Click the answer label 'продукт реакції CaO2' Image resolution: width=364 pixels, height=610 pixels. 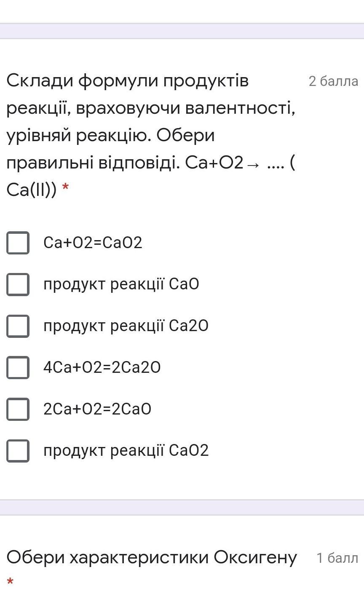tap(126, 451)
